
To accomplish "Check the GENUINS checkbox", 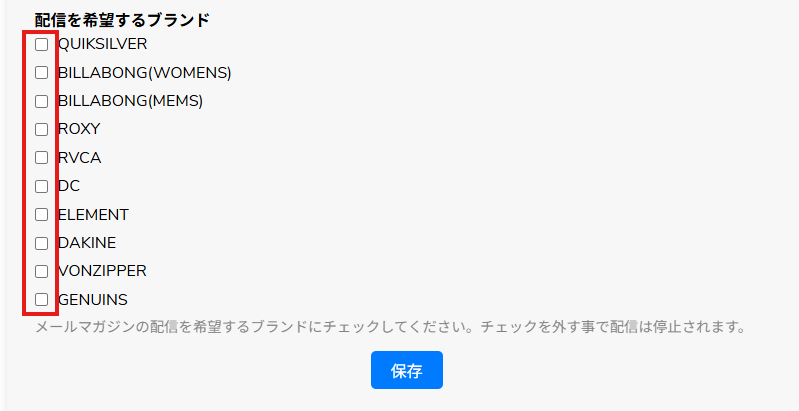I will (41, 299).
